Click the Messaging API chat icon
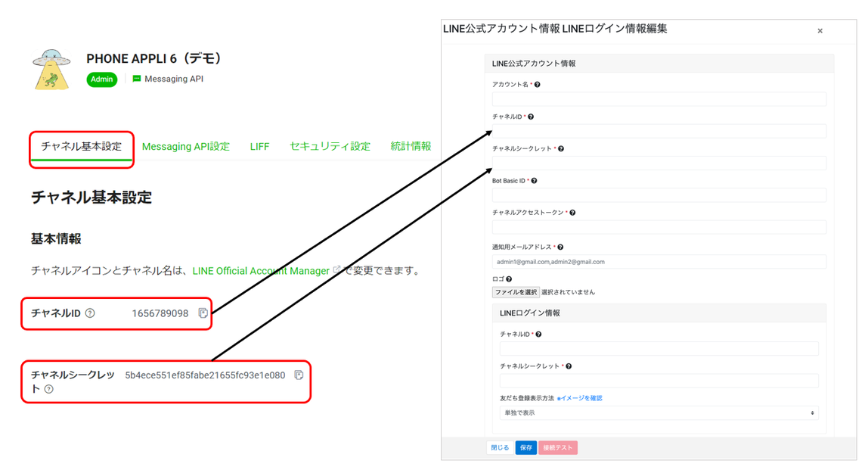Screen dimensions: 868x470 pyautogui.click(x=137, y=79)
